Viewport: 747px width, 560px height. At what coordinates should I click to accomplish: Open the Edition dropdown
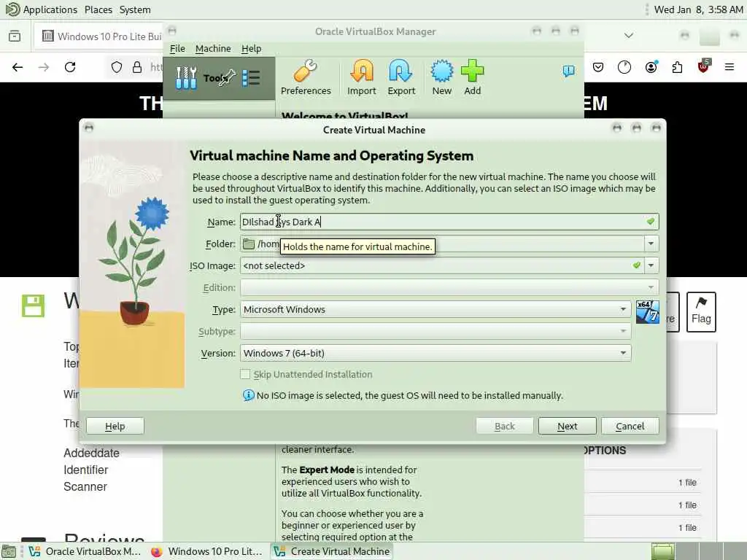tap(449, 287)
